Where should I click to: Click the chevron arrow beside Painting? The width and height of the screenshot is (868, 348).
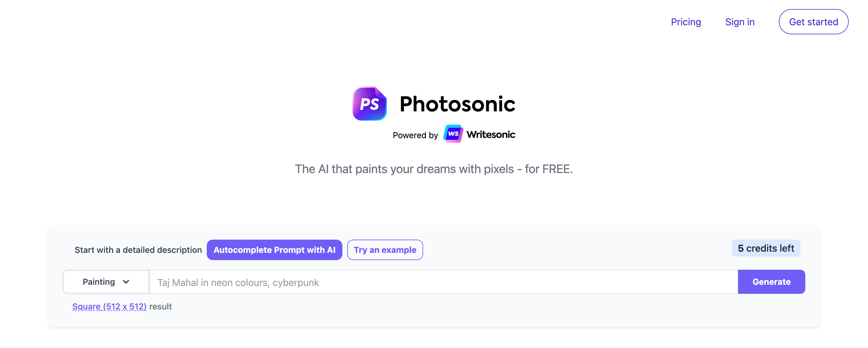click(126, 282)
